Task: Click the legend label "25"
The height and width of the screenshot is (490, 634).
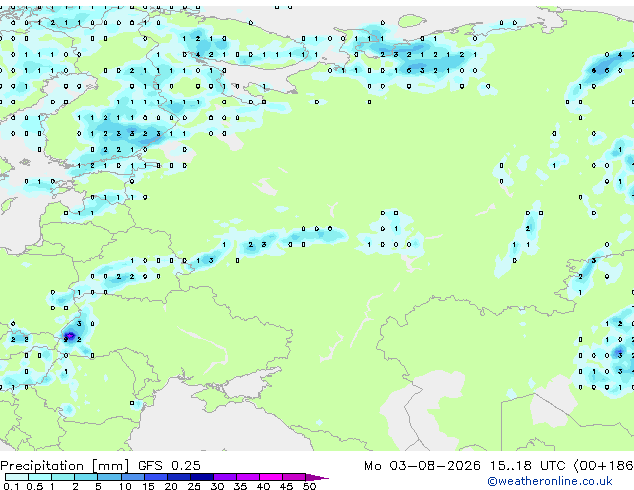Action: click(194, 486)
